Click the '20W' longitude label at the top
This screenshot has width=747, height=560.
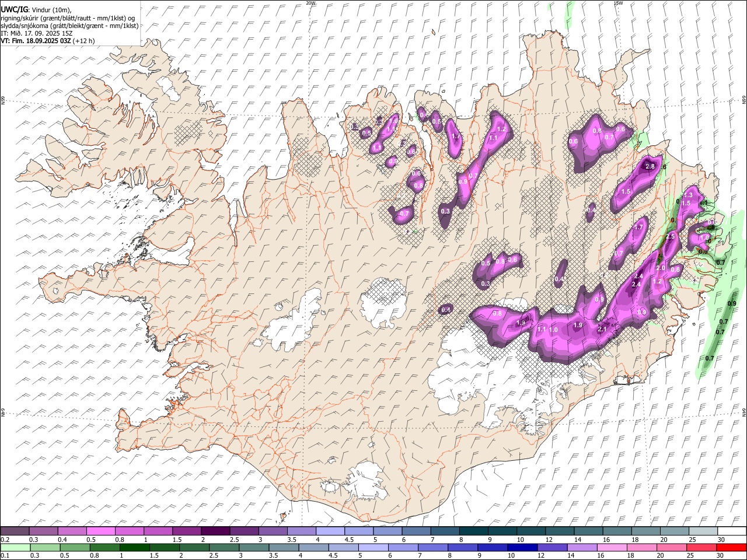pos(310,3)
